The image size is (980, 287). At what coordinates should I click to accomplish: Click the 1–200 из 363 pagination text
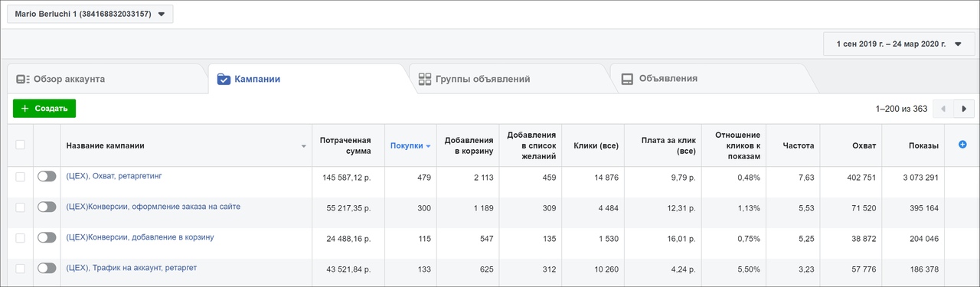pyautogui.click(x=901, y=109)
